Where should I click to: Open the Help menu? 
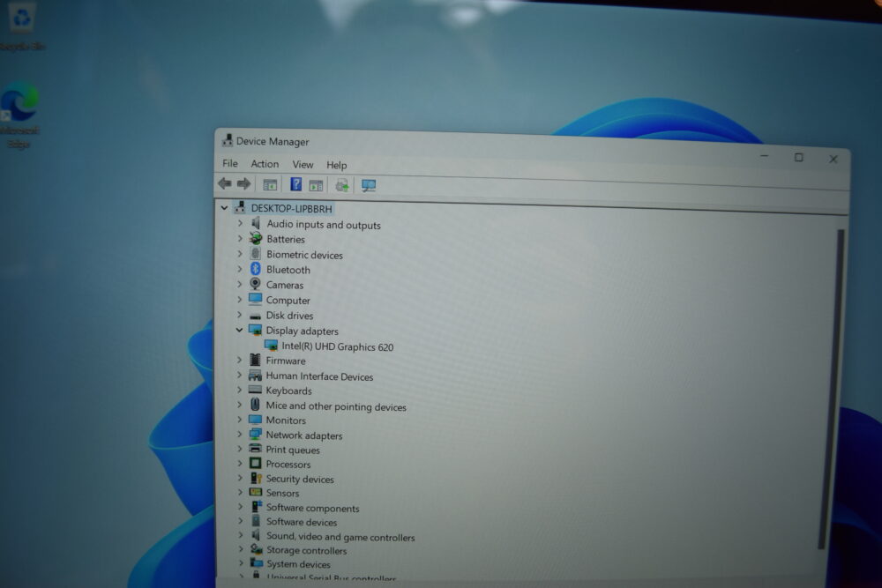click(x=336, y=165)
